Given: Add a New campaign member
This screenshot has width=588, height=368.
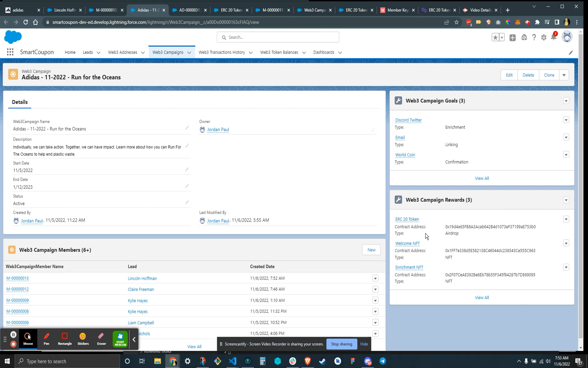Looking at the screenshot, I should point(371,250).
